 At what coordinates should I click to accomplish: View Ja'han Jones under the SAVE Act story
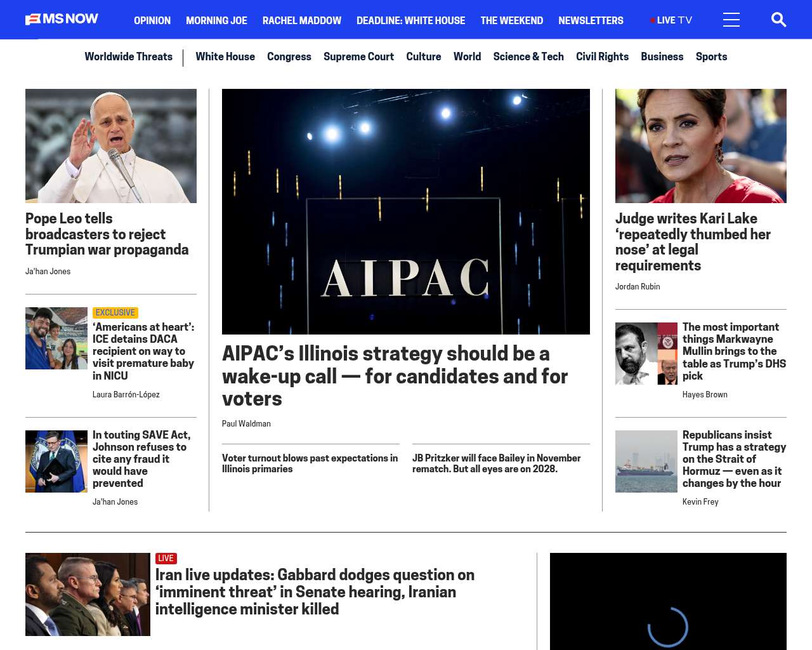pyautogui.click(x=115, y=502)
